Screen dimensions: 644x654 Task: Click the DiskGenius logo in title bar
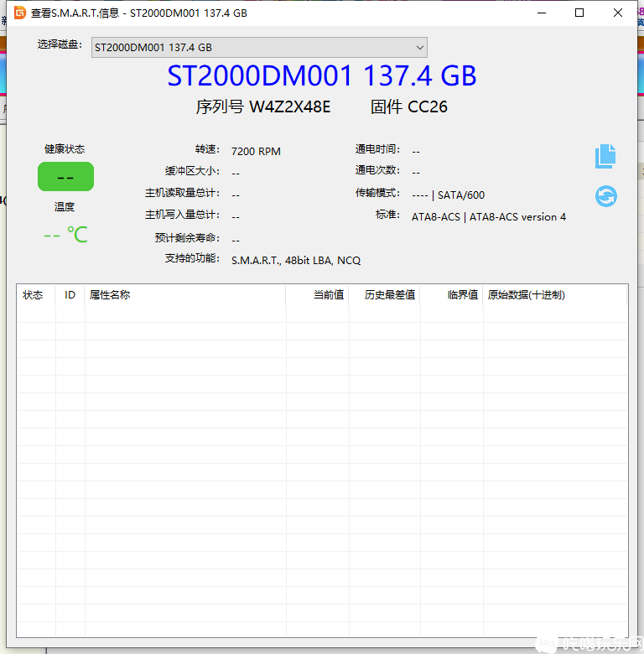click(x=19, y=13)
